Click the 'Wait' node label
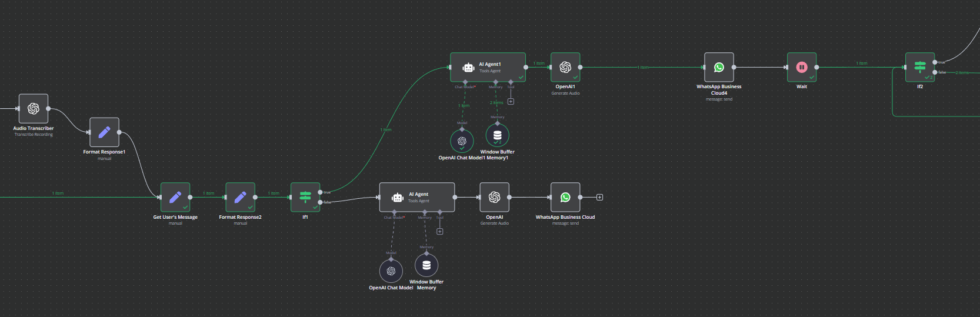This screenshot has height=317, width=980. (802, 86)
